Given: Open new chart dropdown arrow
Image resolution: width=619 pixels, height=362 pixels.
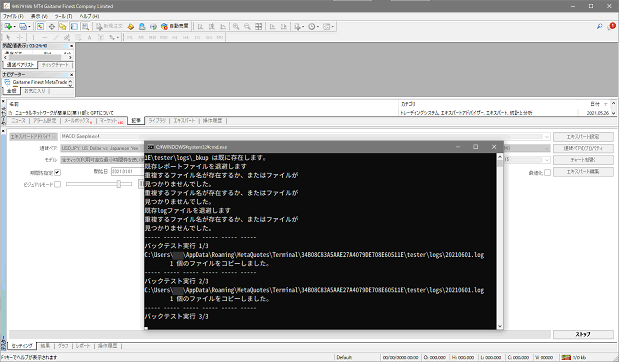Looking at the screenshot, I should [x=14, y=26].
